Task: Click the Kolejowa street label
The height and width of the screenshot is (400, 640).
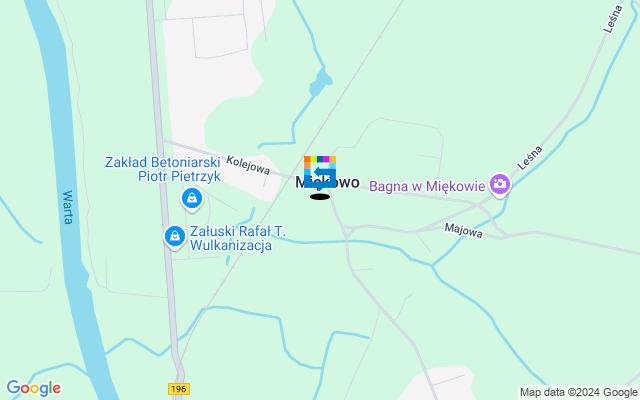Action: pos(248,165)
